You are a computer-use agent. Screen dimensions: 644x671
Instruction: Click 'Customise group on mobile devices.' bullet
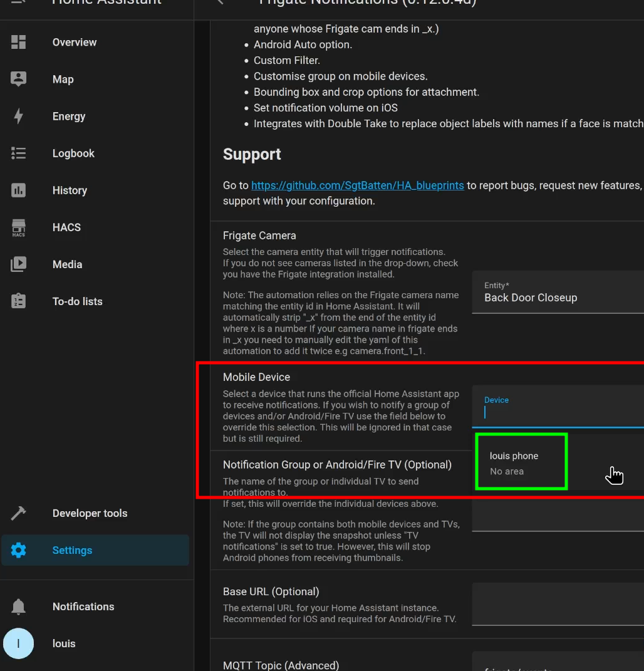[341, 76]
